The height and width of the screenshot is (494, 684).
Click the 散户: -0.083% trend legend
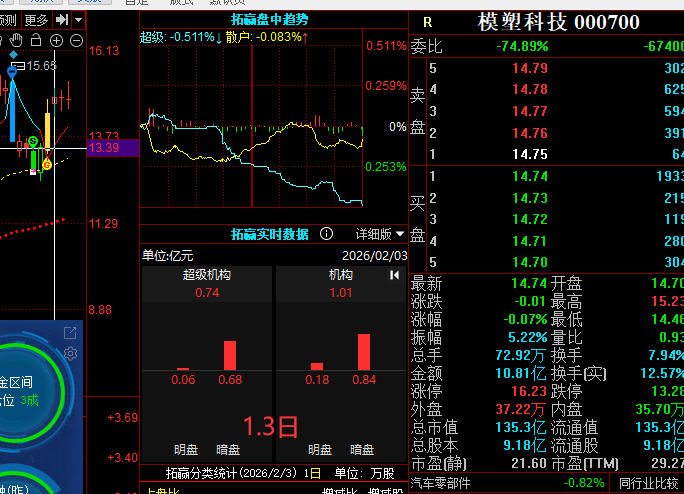(x=267, y=37)
